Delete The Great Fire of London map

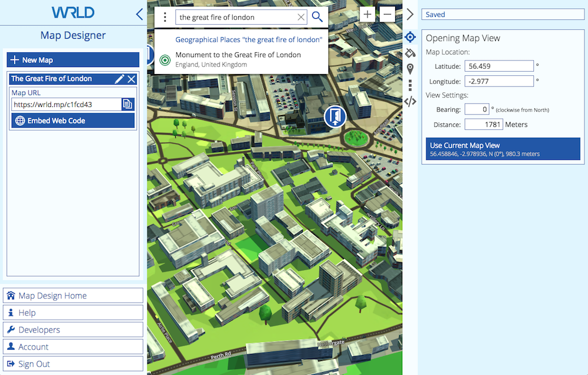tap(132, 79)
